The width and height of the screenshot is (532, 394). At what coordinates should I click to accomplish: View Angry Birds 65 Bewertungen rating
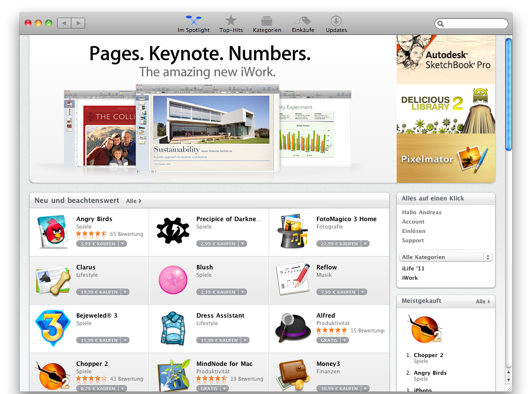110,233
